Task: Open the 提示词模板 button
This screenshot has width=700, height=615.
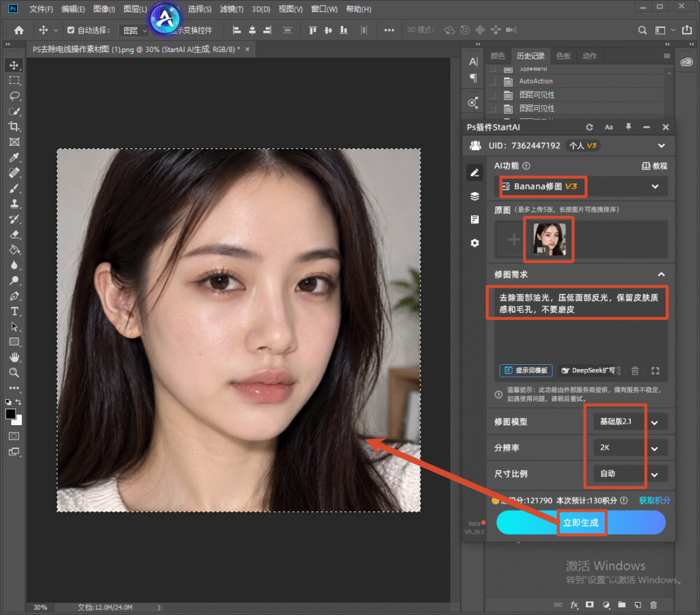Action: (526, 370)
